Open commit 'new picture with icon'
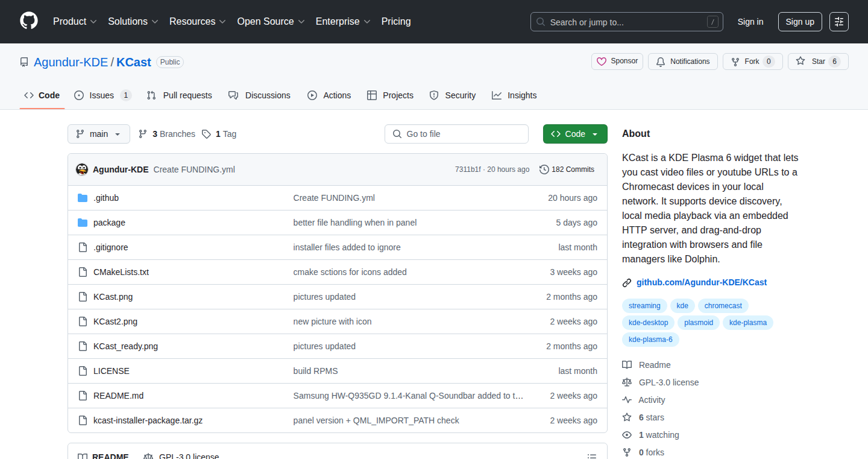Viewport: 868px width, 459px height. 333,321
